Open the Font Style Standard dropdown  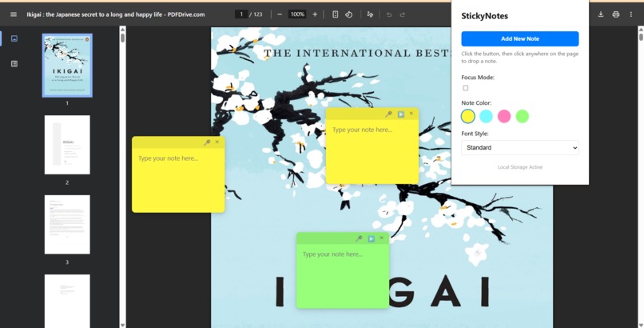[520, 147]
